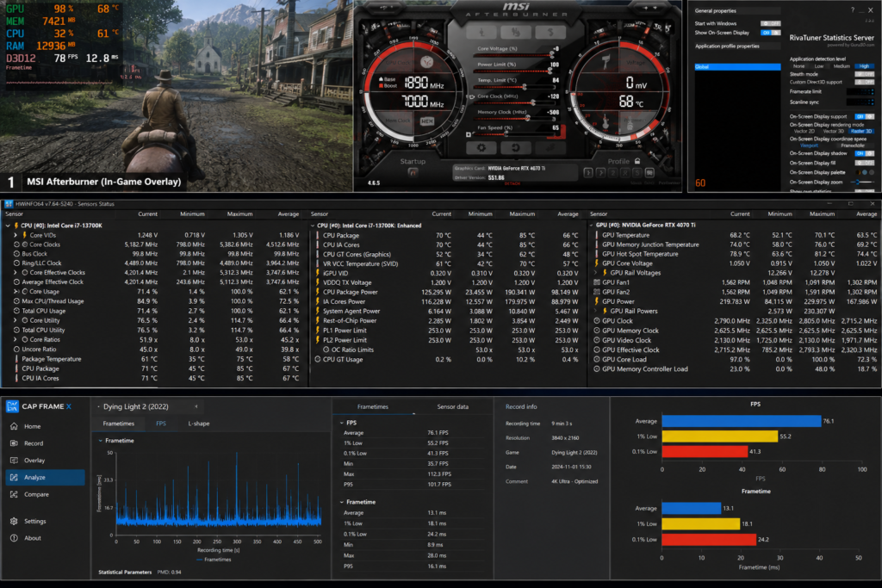Screen dimensions: 882x588
Task: Select Afterburner profile slot 2
Action: (600, 172)
